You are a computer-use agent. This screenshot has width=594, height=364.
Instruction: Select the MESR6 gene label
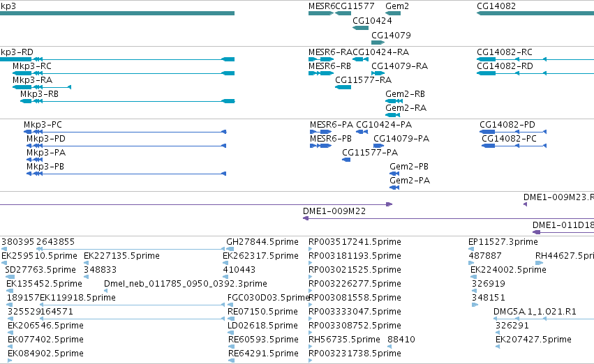tap(322, 6)
